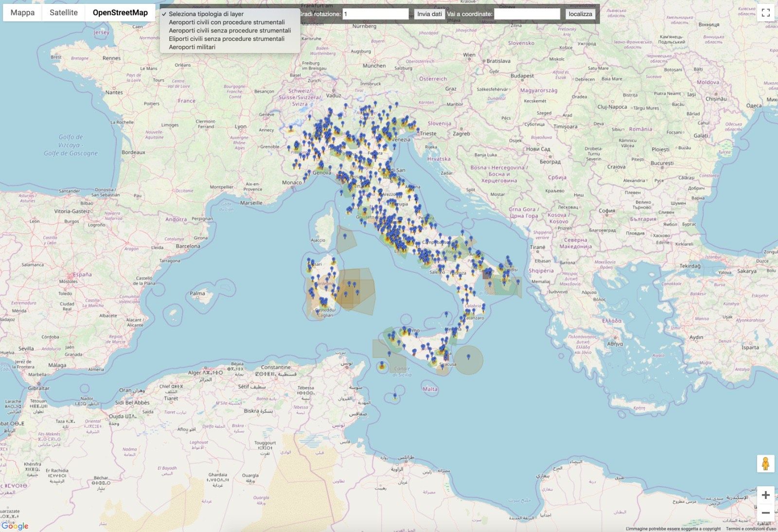Click the 'Bordeaux' city label
Viewport: 778px width, 532px height.
coord(133,152)
